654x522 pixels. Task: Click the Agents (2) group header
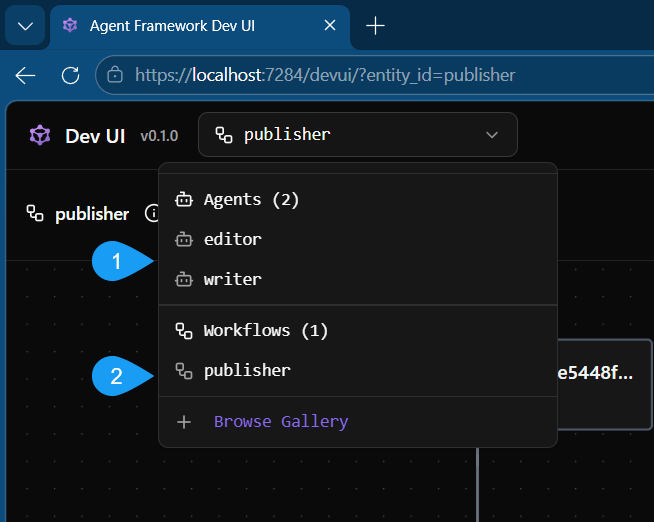click(x=251, y=200)
